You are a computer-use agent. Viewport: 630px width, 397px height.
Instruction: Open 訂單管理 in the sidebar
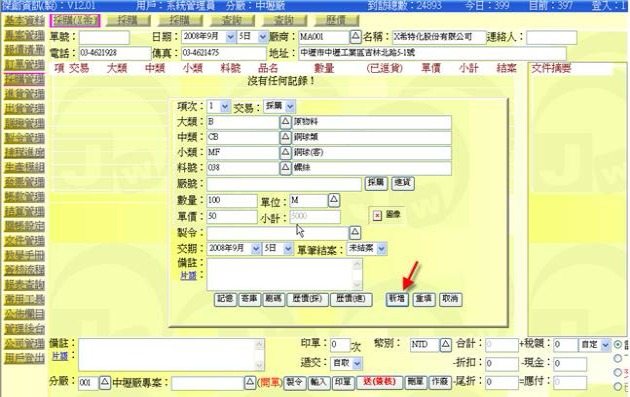25,65
